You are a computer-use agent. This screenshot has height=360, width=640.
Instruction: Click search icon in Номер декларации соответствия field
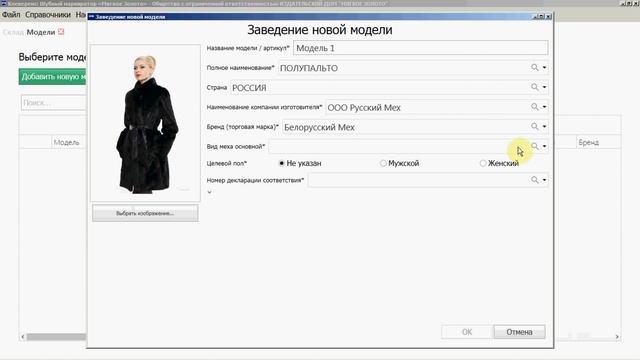[x=534, y=180]
